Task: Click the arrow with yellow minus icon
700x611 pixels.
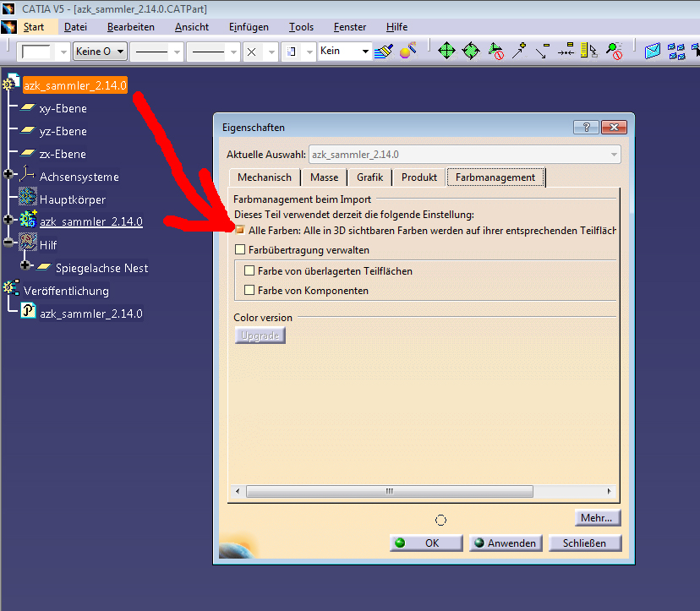Action: pos(543,51)
